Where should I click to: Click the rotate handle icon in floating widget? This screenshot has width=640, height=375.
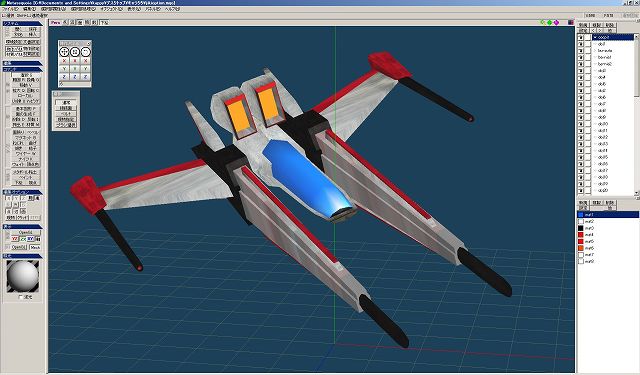coord(85,52)
